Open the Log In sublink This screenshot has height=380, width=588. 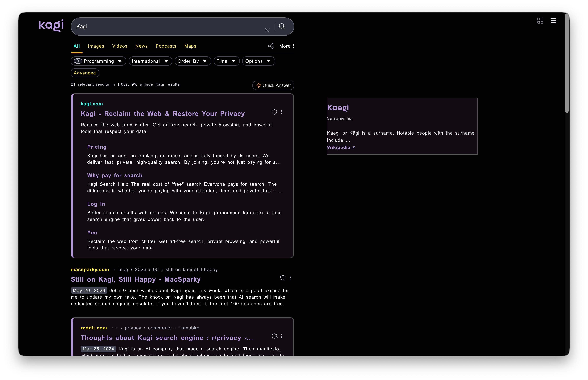click(x=96, y=204)
